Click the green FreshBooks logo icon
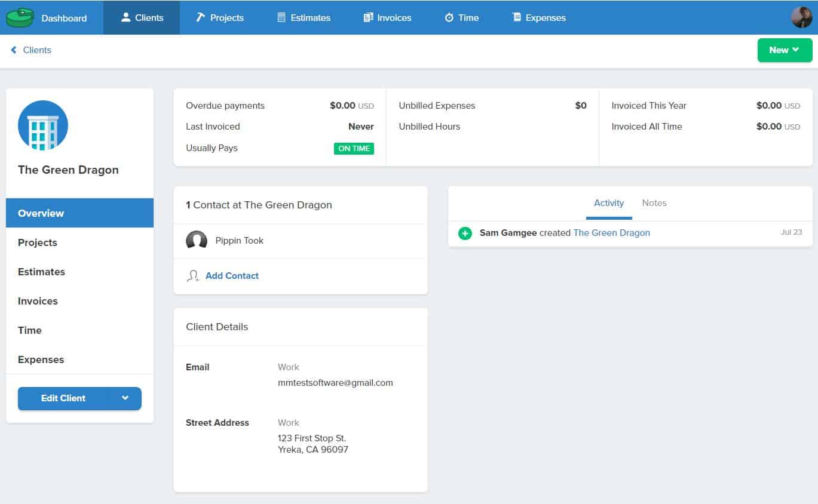Image resolution: width=818 pixels, height=504 pixels. pyautogui.click(x=20, y=18)
